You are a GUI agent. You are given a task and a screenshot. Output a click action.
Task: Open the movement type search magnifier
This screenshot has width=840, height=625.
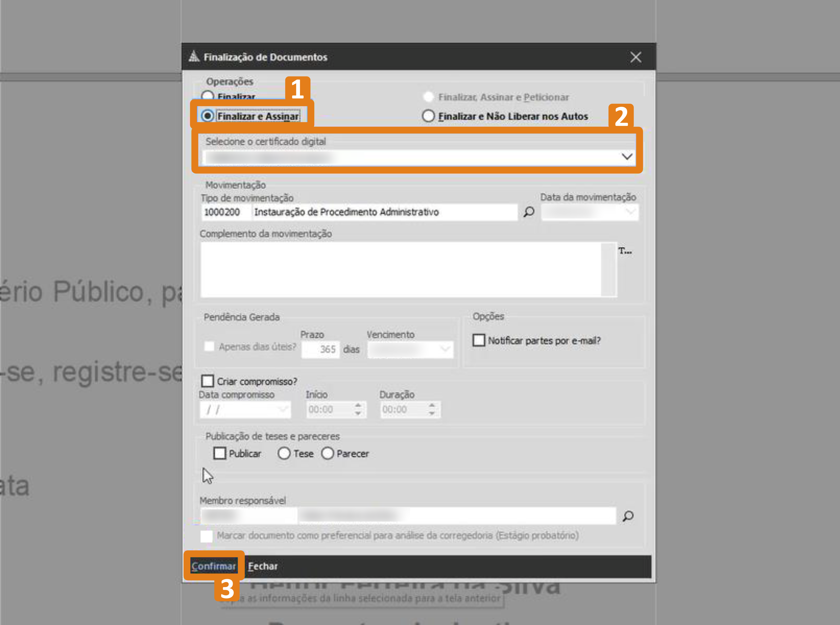529,212
